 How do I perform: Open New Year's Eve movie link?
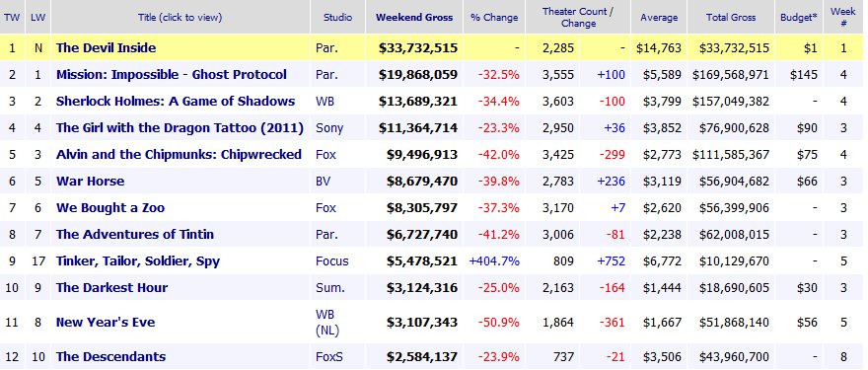[106, 323]
